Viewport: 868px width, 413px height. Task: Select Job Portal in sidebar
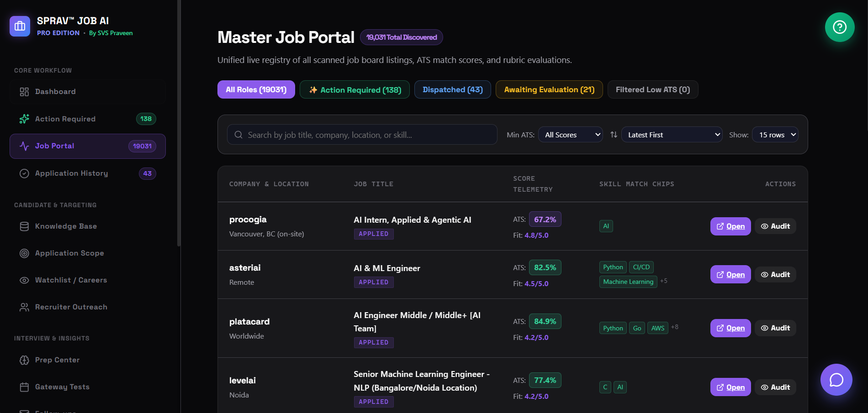click(x=88, y=146)
